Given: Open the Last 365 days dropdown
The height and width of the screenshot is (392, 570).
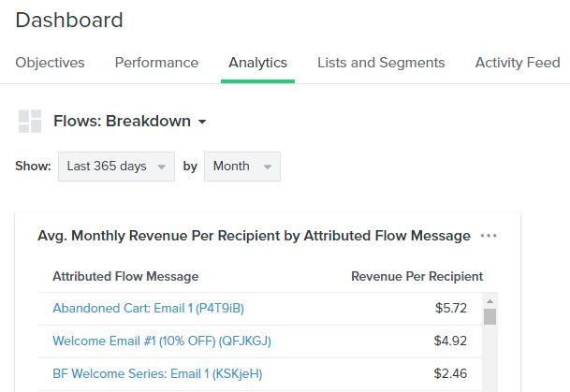Looking at the screenshot, I should coord(116,167).
